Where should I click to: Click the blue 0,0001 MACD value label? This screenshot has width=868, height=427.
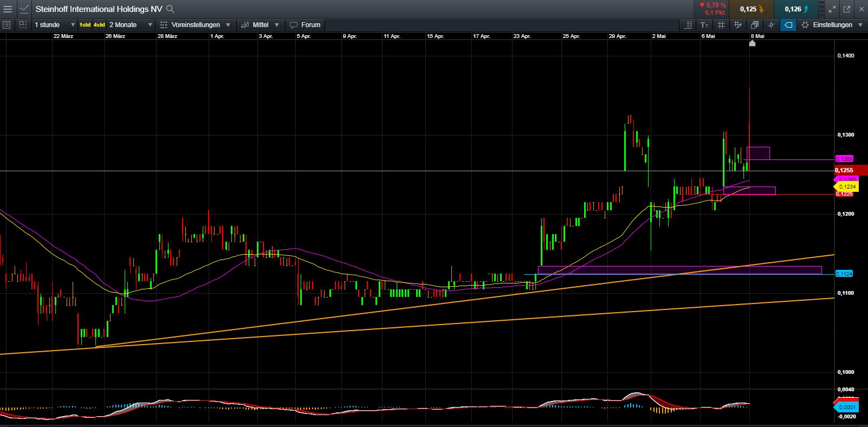tap(846, 407)
